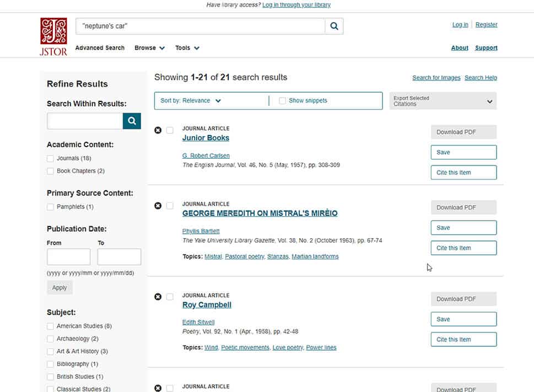Viewport: 534px width, 392px height.
Task: Click author Edith Sitwell
Action: (198, 322)
